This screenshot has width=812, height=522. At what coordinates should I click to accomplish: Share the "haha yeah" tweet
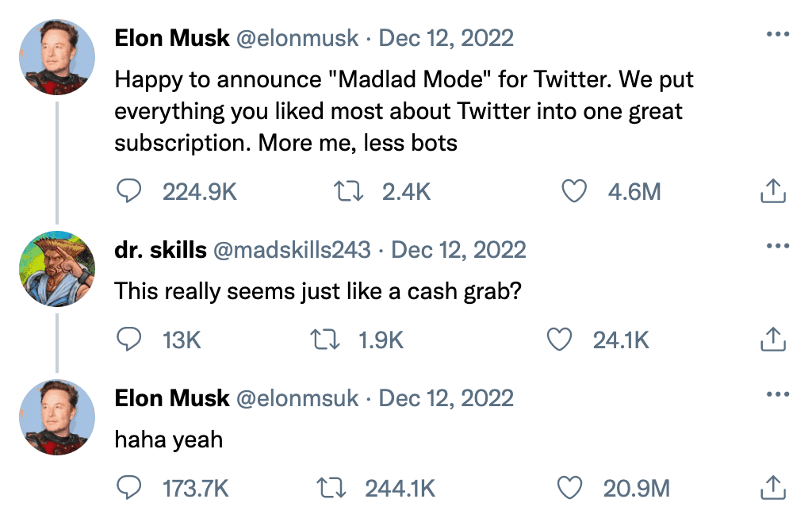pos(773,489)
